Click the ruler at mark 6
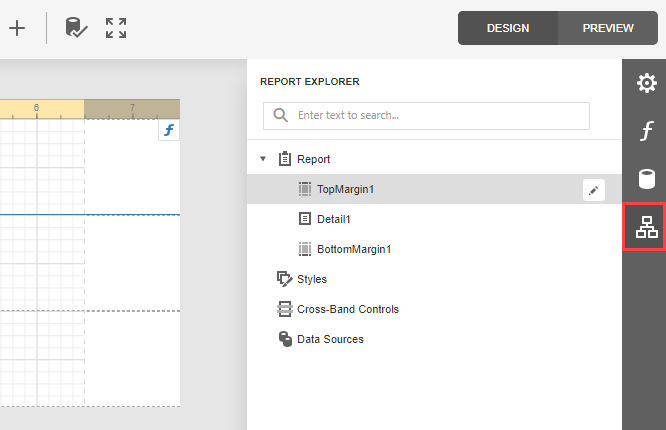The width and height of the screenshot is (666, 430). tap(37, 108)
